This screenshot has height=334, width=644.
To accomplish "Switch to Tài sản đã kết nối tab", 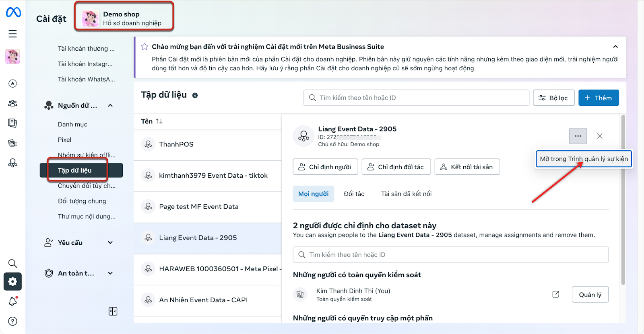I will coord(406,194).
